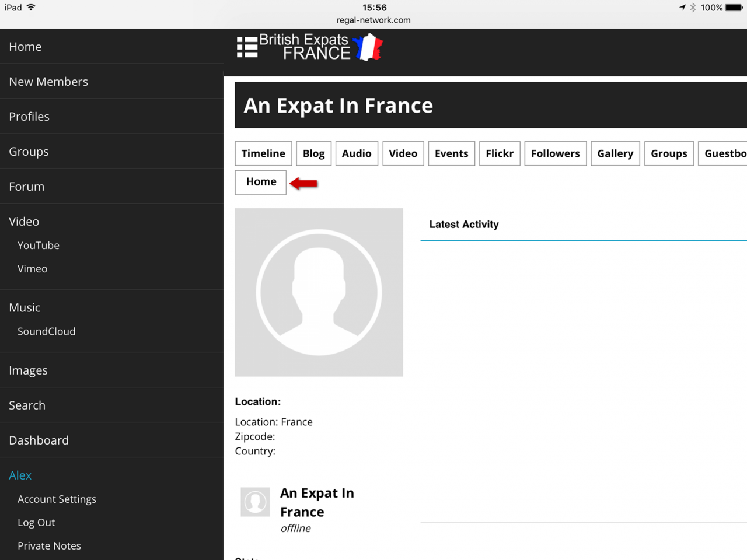This screenshot has width=747, height=560.
Task: Select YouTube under Video
Action: 39,246
